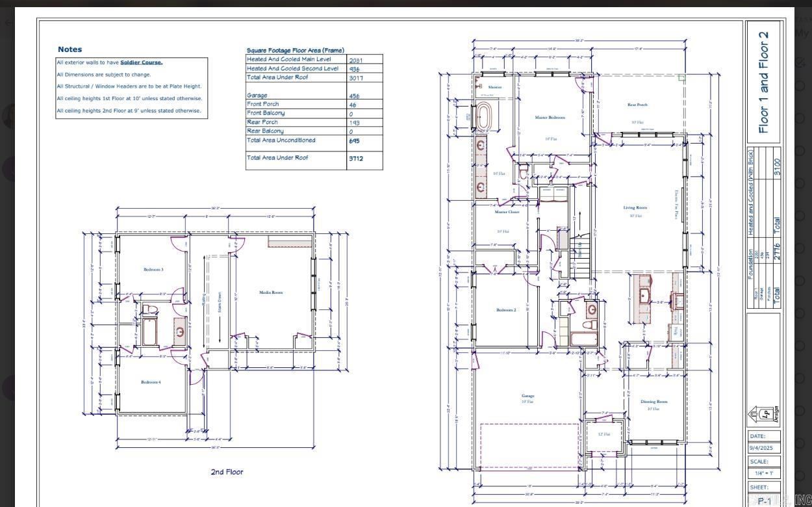Click the Floor 1 and Floor 2 title
The image size is (812, 507).
point(763,83)
